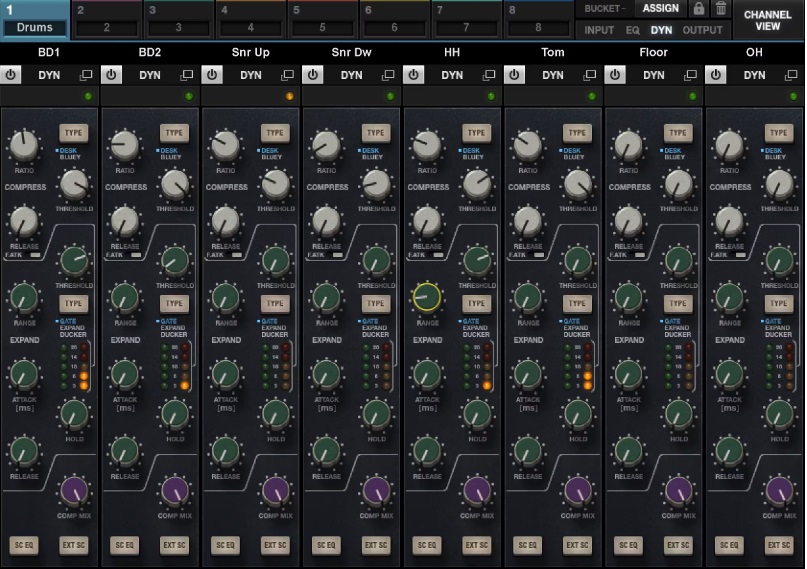This screenshot has width=807, height=569.
Task: Toggle the Floor channel power icon
Action: click(x=615, y=75)
